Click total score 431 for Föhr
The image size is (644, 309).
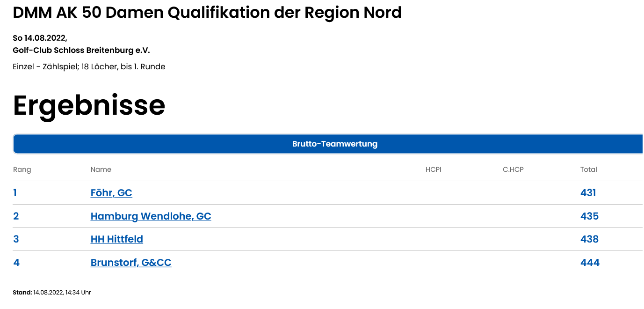588,193
